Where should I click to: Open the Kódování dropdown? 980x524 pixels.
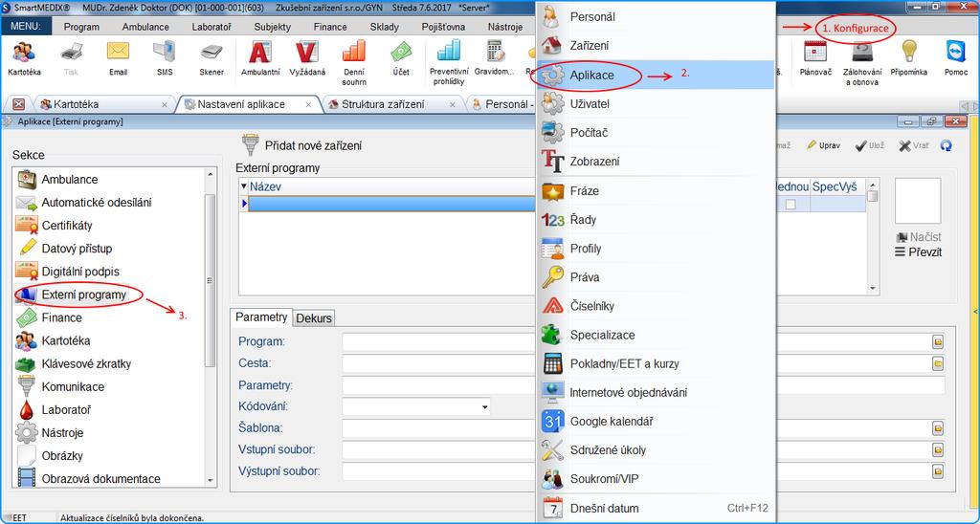pyautogui.click(x=484, y=407)
